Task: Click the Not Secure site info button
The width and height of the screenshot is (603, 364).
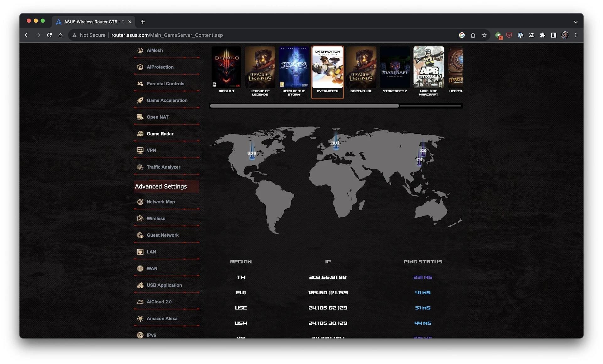Action: point(89,35)
